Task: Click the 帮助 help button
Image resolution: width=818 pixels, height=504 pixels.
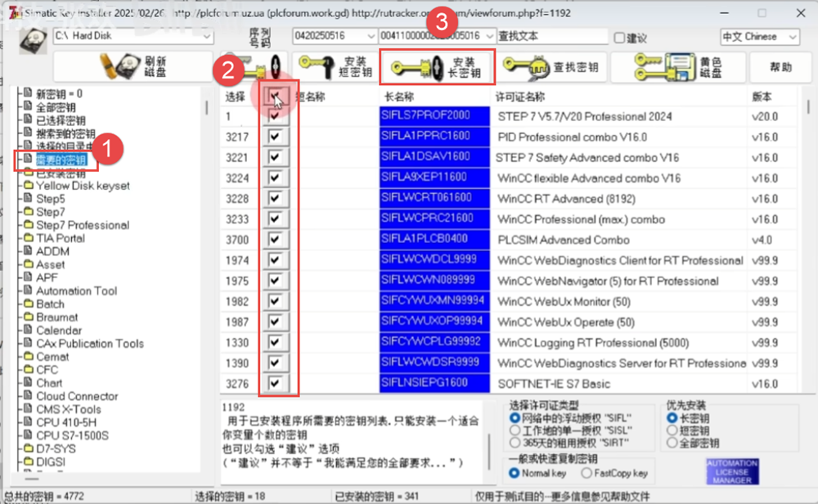Action: pos(780,67)
